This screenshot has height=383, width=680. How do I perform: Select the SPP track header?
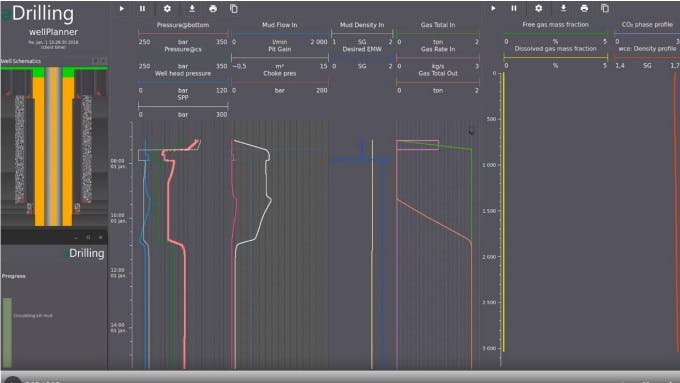point(183,98)
